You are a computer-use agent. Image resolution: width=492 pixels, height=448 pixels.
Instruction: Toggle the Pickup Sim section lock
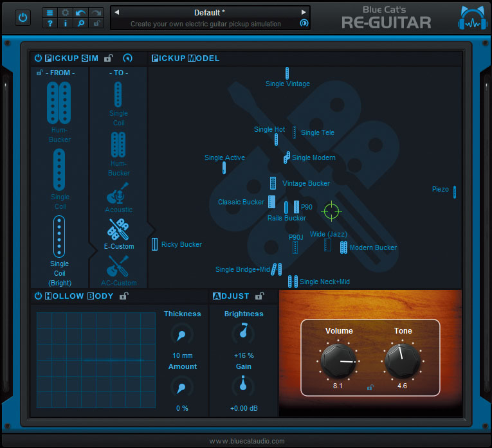coord(109,58)
